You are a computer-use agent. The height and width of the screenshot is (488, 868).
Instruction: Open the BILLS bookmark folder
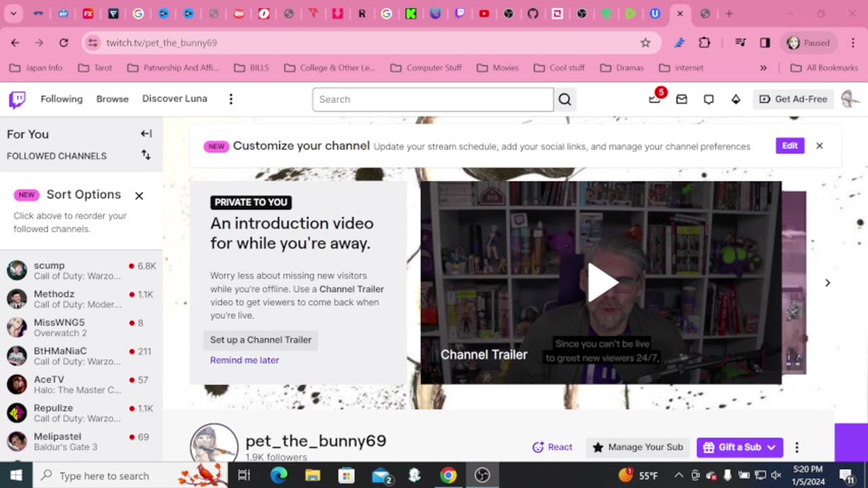tap(252, 68)
